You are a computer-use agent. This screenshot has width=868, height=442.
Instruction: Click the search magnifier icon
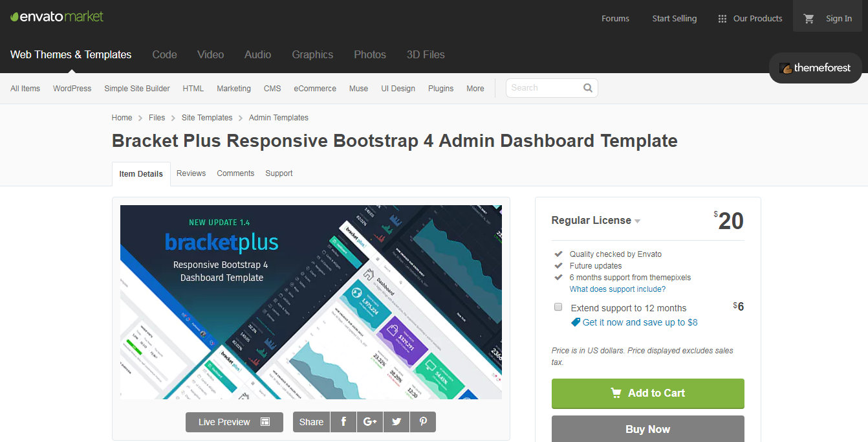point(588,88)
